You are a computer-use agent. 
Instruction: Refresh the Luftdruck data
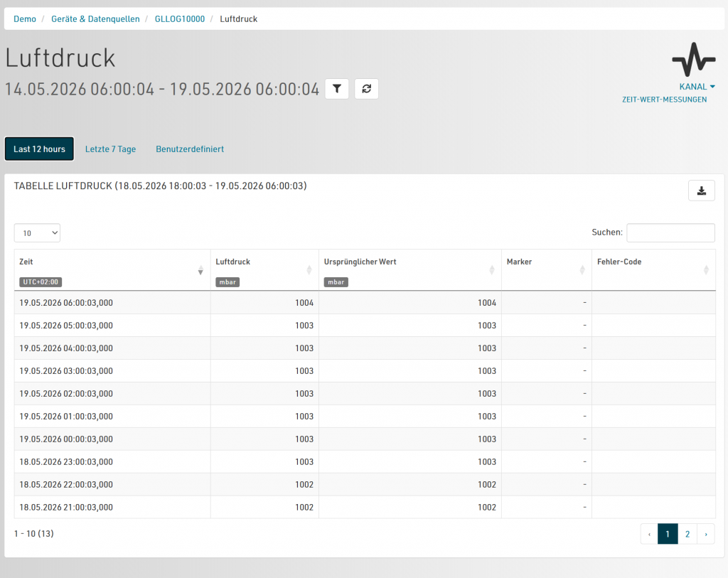point(366,89)
